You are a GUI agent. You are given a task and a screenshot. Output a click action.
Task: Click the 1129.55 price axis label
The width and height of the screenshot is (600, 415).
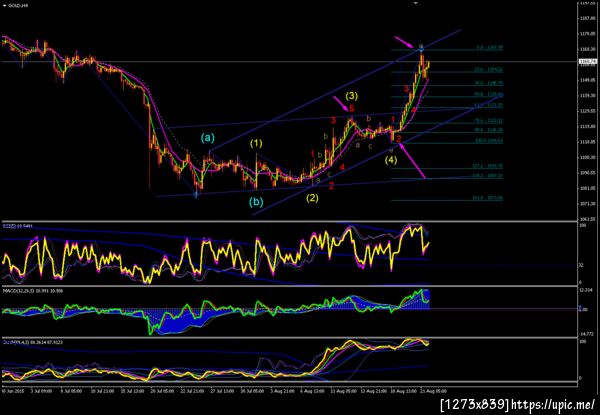[x=588, y=111]
